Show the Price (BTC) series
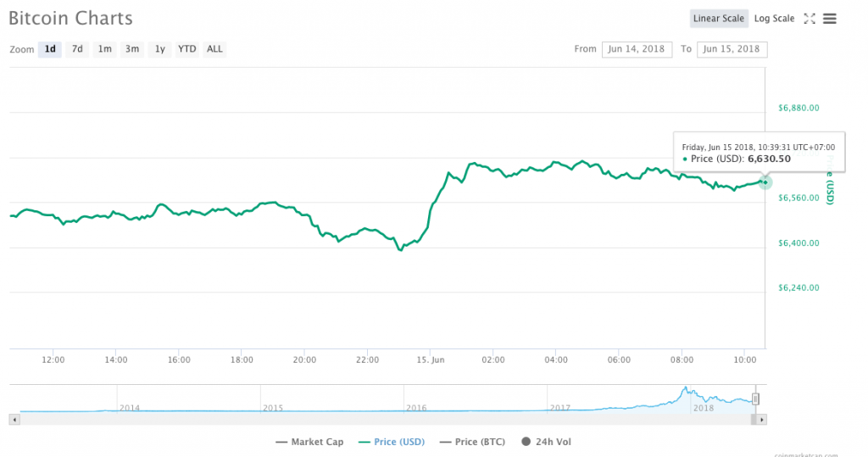This screenshot has height=457, width=868. 473,442
